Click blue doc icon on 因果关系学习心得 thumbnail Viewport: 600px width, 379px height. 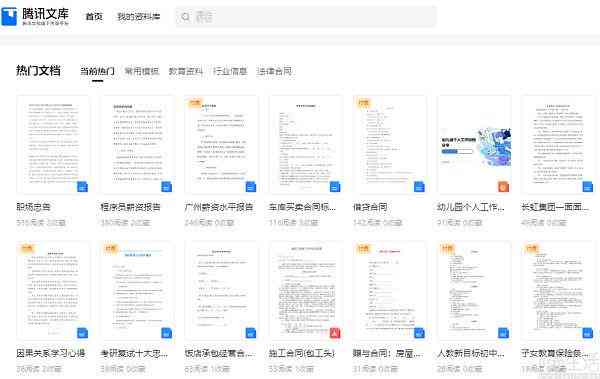click(82, 333)
